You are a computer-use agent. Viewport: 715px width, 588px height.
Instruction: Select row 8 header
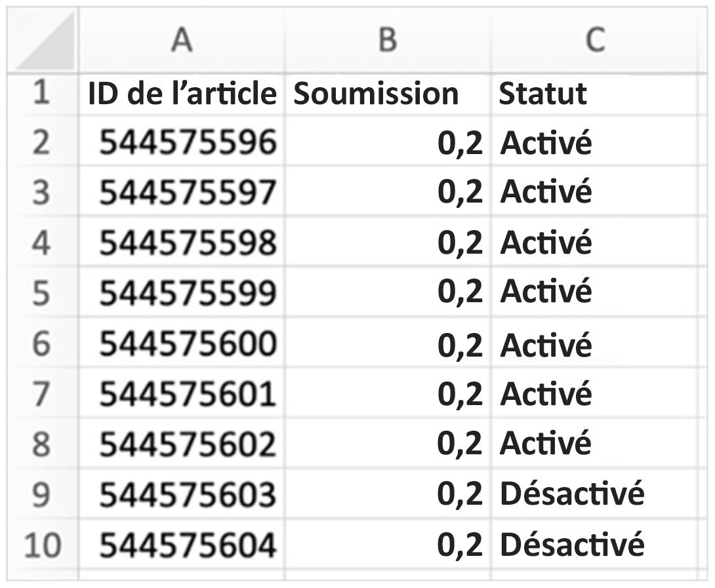click(41, 444)
